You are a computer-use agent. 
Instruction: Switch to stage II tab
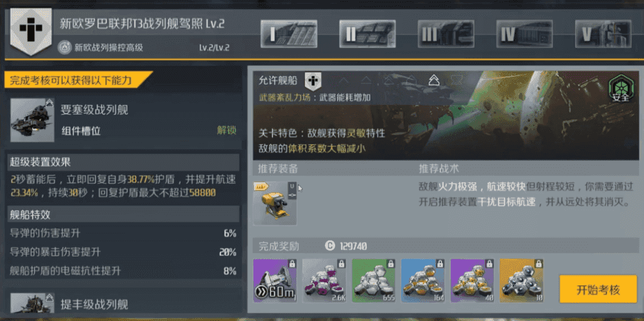pyautogui.click(x=367, y=34)
